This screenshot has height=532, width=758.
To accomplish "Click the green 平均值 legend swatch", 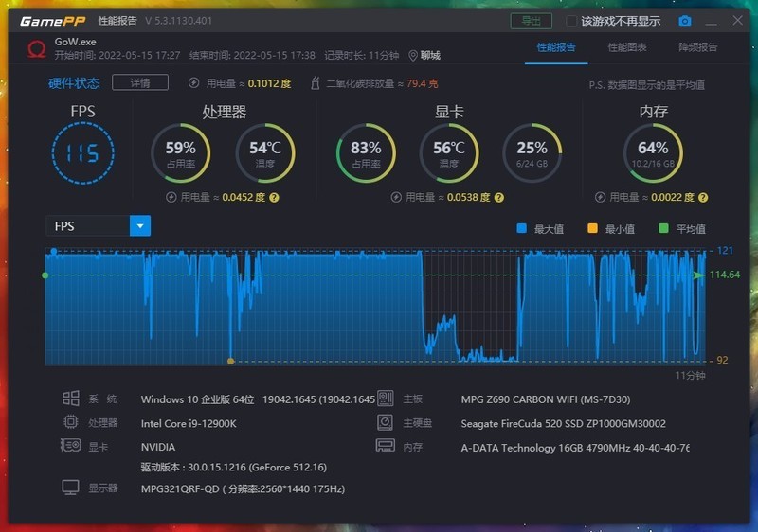I will (x=663, y=228).
